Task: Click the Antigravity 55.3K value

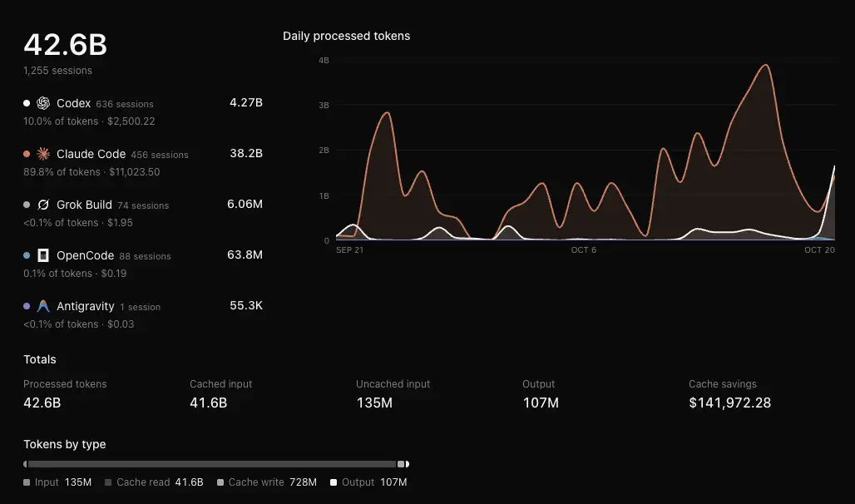Action: [246, 305]
